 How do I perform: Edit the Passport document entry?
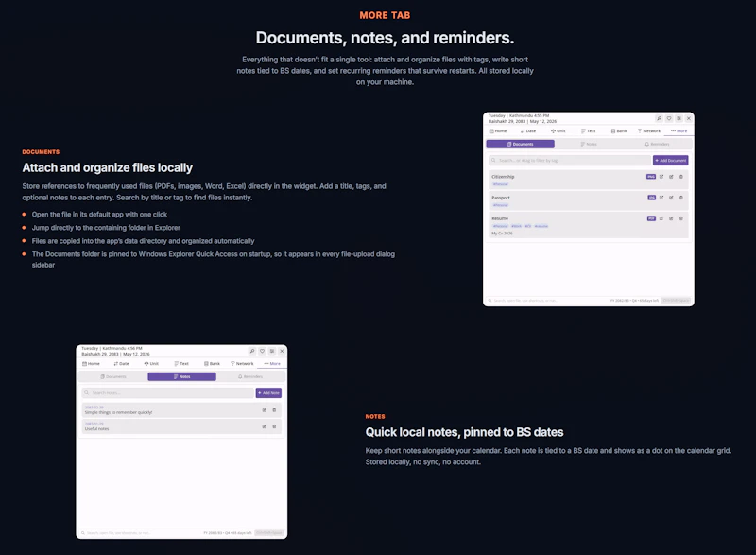pyautogui.click(x=671, y=198)
